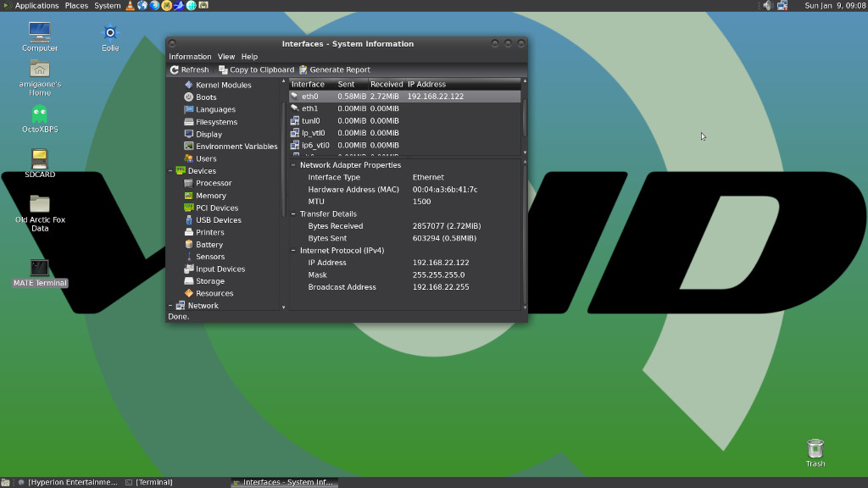This screenshot has height=488, width=868.
Task: Sort by the Sent column header
Action: (352, 84)
